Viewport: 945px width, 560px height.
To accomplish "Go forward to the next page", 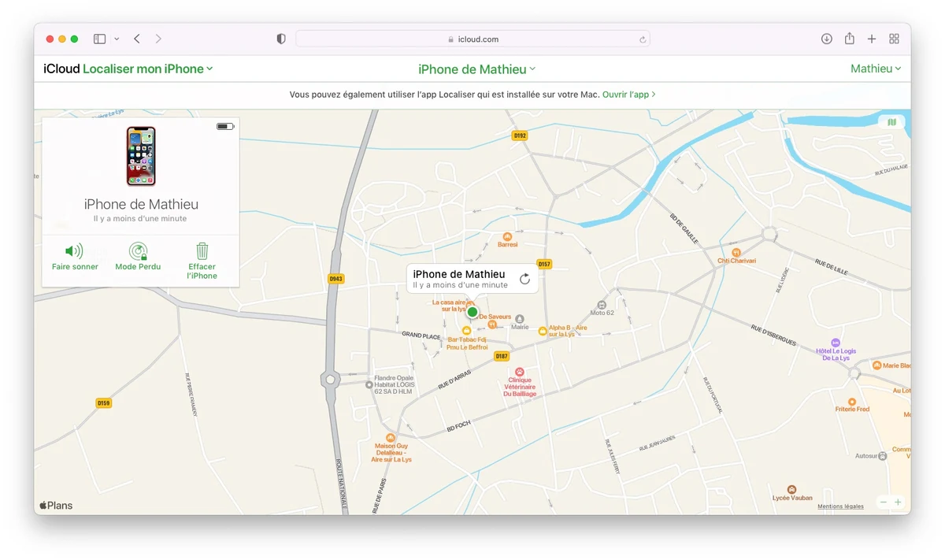I will (158, 39).
